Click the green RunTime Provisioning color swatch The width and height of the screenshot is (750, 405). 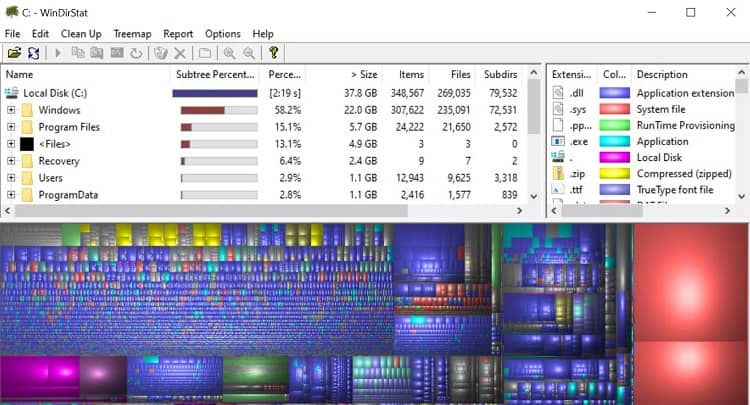(x=615, y=125)
